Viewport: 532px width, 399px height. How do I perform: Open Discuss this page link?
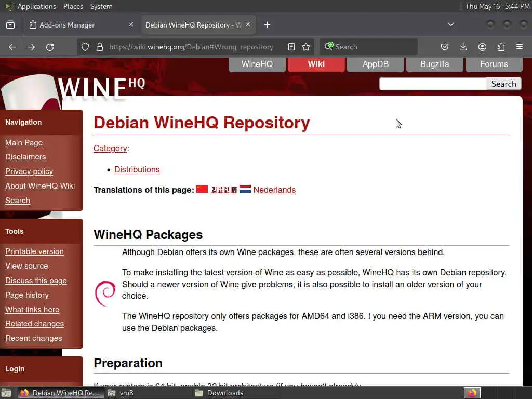[x=36, y=281]
